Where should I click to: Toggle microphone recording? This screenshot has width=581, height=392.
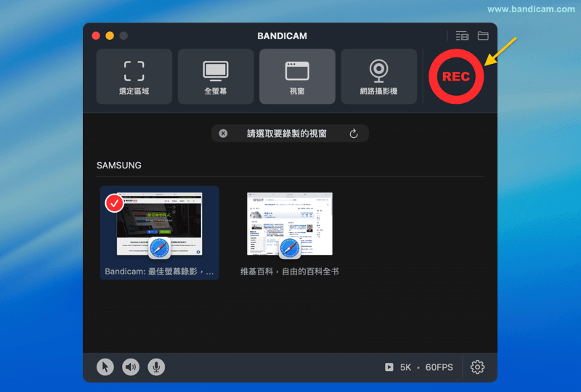[155, 367]
